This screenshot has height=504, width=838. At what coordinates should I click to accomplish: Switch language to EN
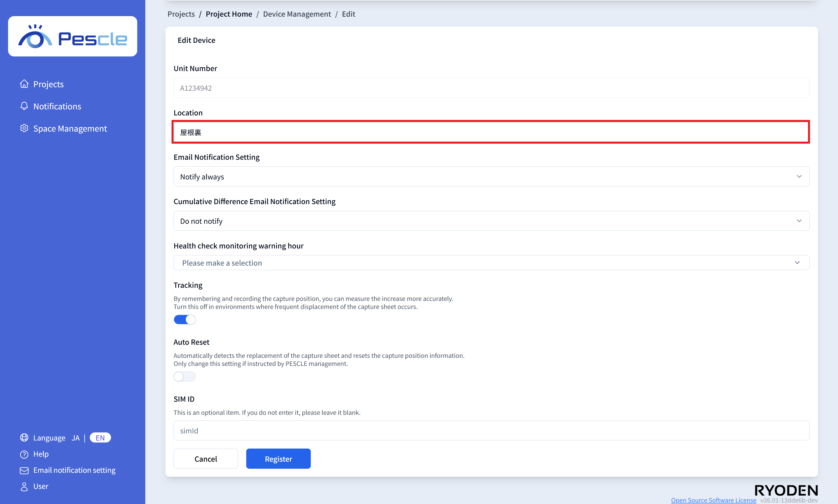pyautogui.click(x=100, y=437)
